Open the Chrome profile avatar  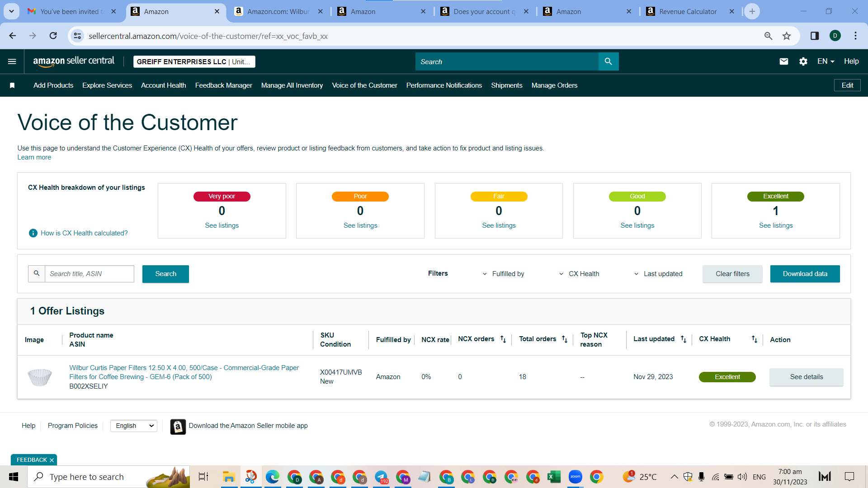(x=835, y=36)
